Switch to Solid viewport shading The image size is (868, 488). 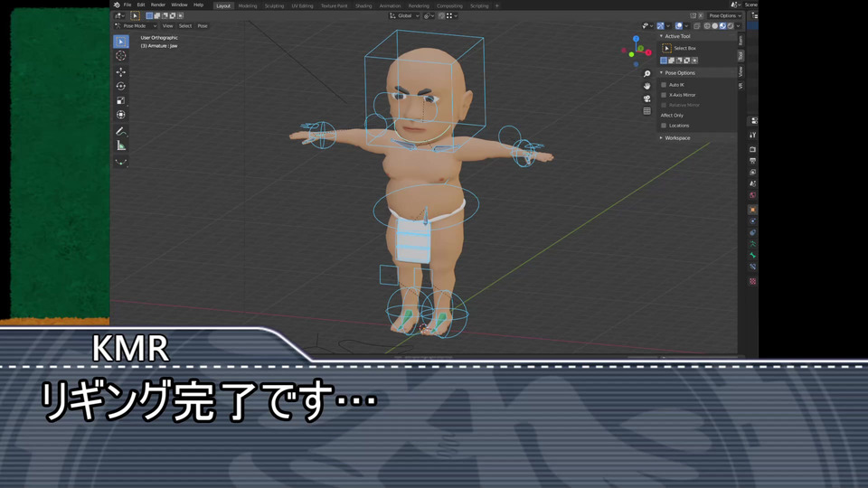[x=714, y=26]
